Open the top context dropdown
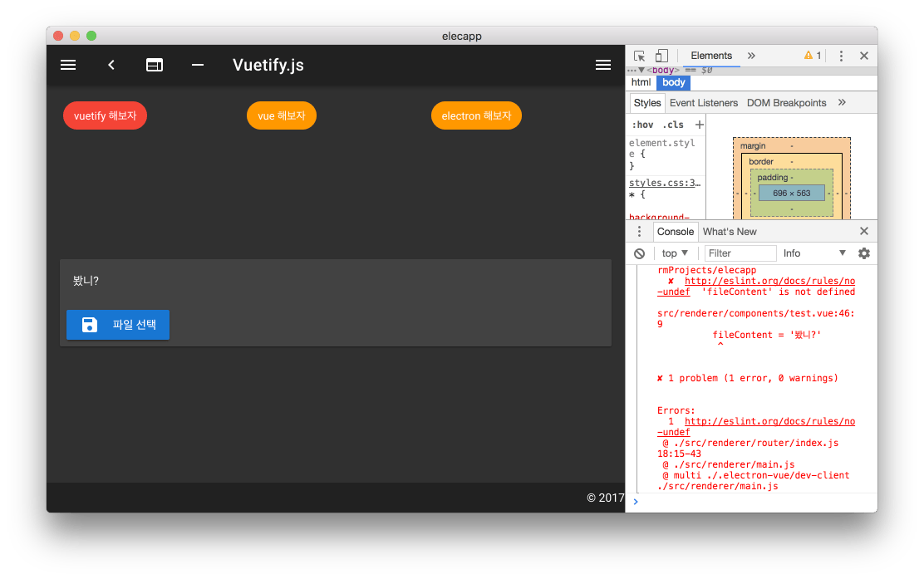 (675, 253)
